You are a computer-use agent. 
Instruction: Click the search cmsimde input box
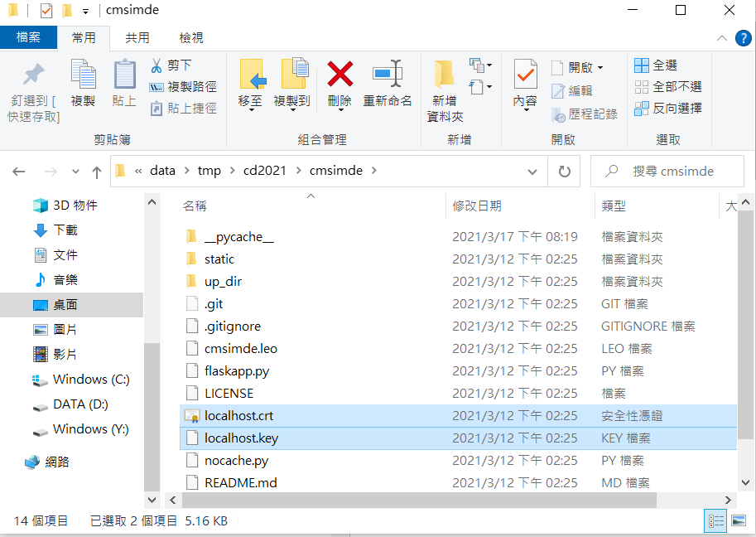coord(672,172)
